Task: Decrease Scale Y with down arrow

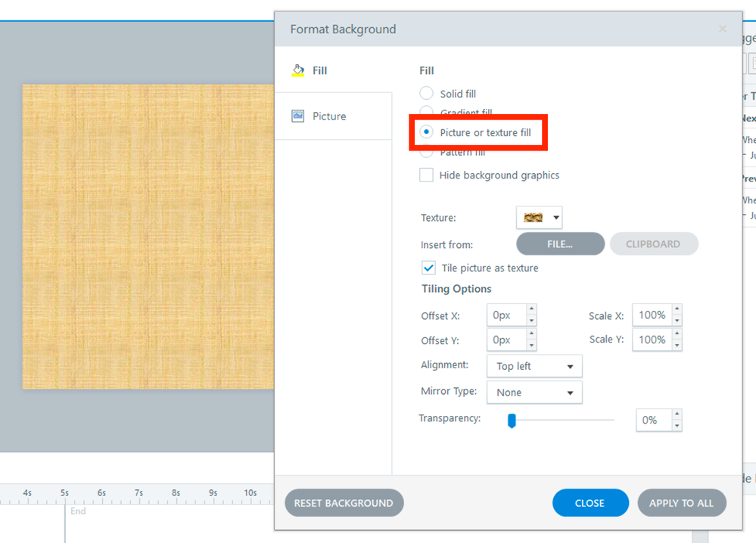Action: click(x=677, y=346)
